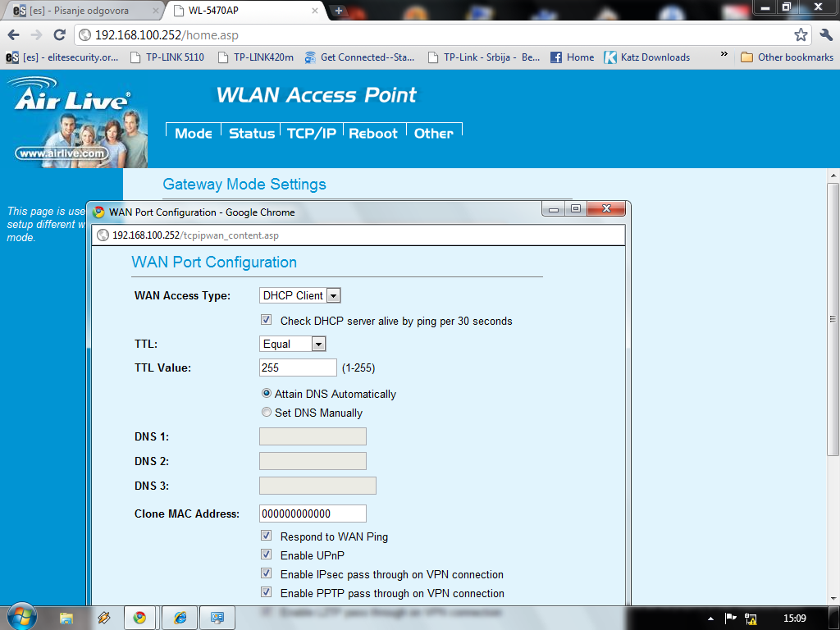This screenshot has height=630, width=840.
Task: Select Attain DNS Automatically radio button
Action: (x=267, y=393)
